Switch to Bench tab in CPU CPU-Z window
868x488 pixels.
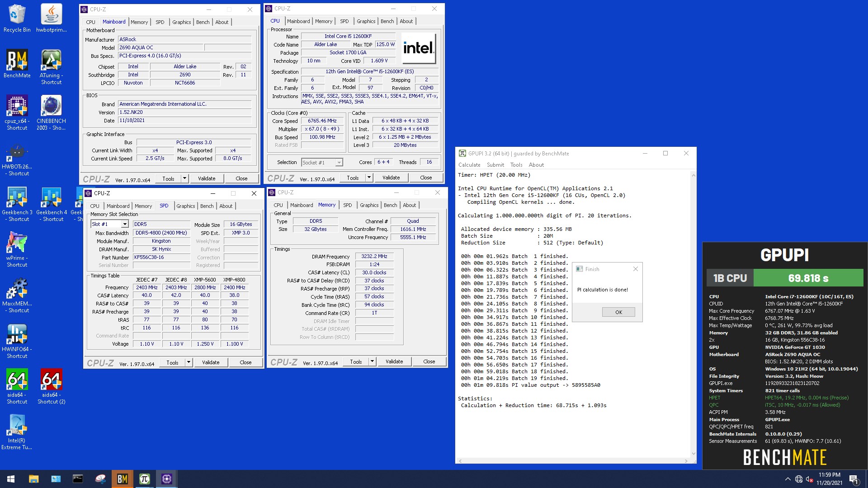tap(387, 21)
